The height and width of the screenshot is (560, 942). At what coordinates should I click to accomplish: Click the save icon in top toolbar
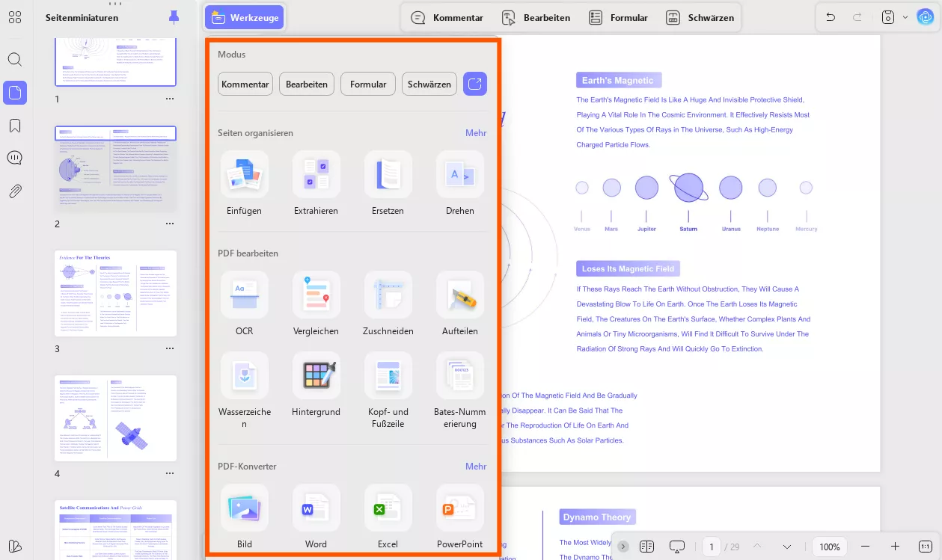coord(888,17)
